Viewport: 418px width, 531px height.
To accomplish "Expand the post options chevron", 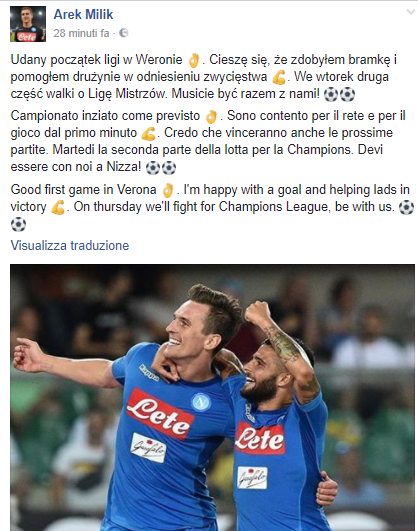I will (411, 12).
